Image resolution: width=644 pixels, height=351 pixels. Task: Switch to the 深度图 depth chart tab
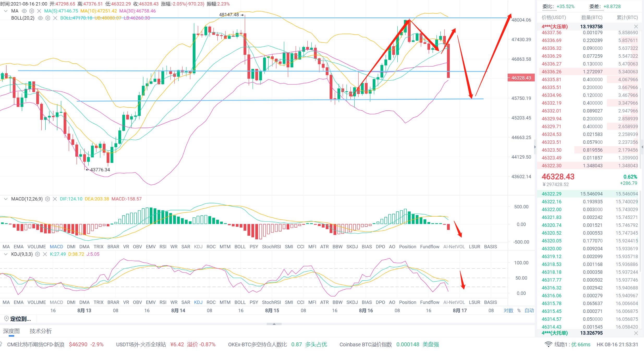11,331
